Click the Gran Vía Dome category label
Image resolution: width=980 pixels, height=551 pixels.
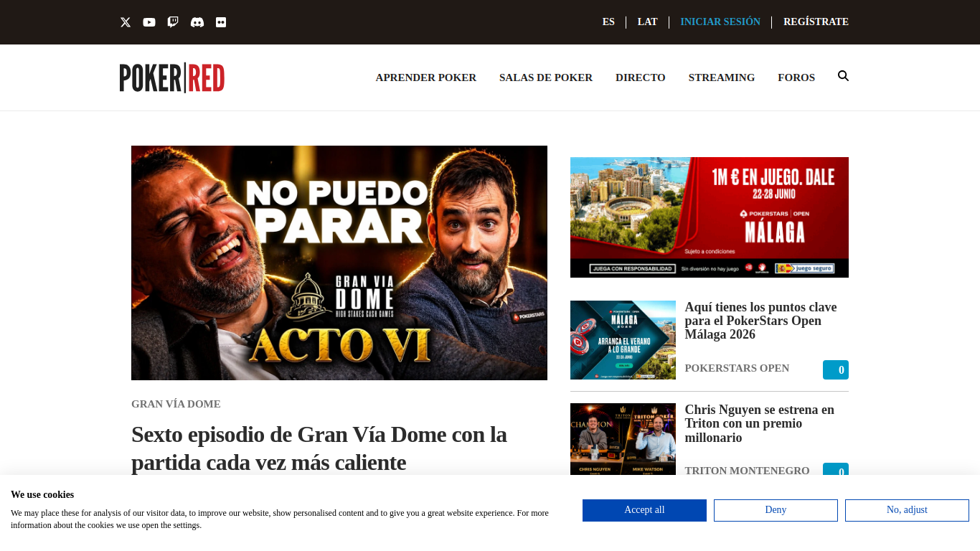tap(176, 404)
